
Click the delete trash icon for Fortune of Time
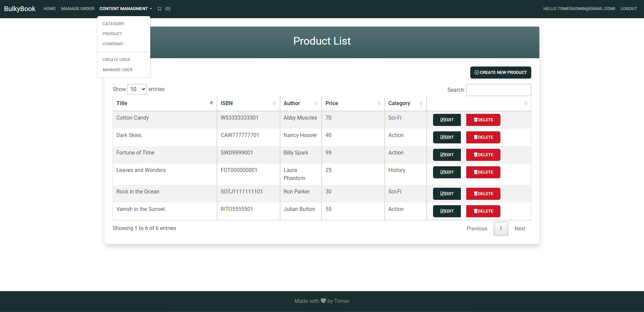click(476, 155)
